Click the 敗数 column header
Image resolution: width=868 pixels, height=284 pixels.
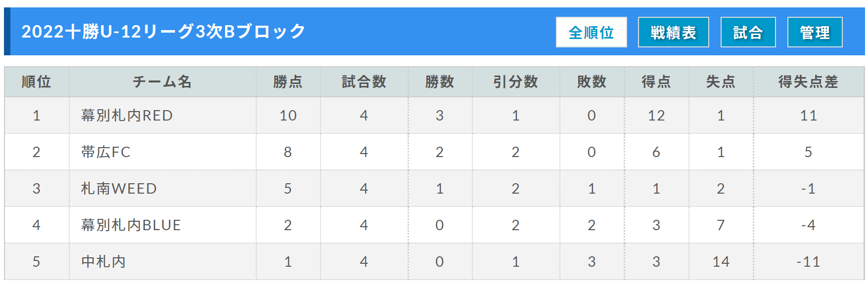point(592,82)
